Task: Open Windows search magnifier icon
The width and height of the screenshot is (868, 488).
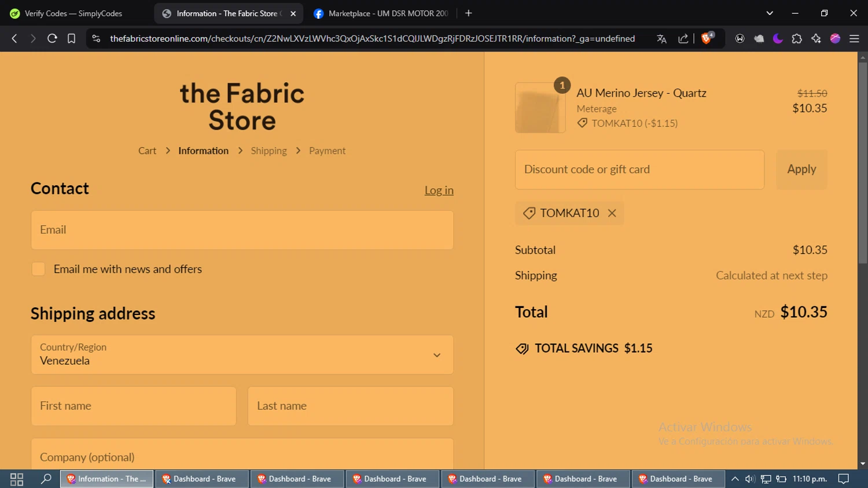Action: pos(46,479)
